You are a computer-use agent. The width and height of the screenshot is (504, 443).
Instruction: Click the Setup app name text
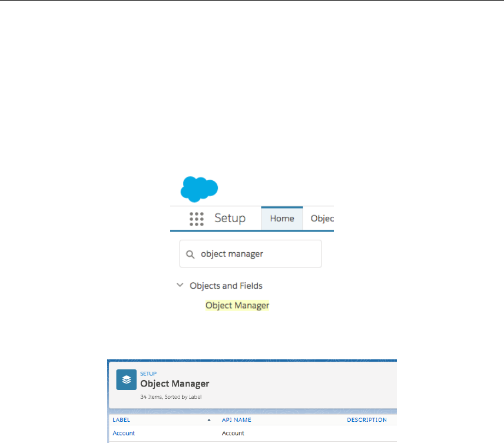pyautogui.click(x=230, y=218)
